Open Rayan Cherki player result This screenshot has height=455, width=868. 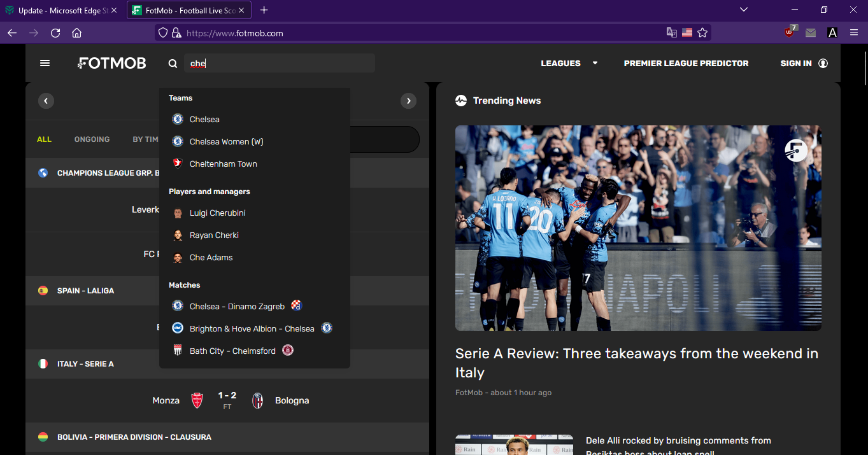click(x=255, y=235)
